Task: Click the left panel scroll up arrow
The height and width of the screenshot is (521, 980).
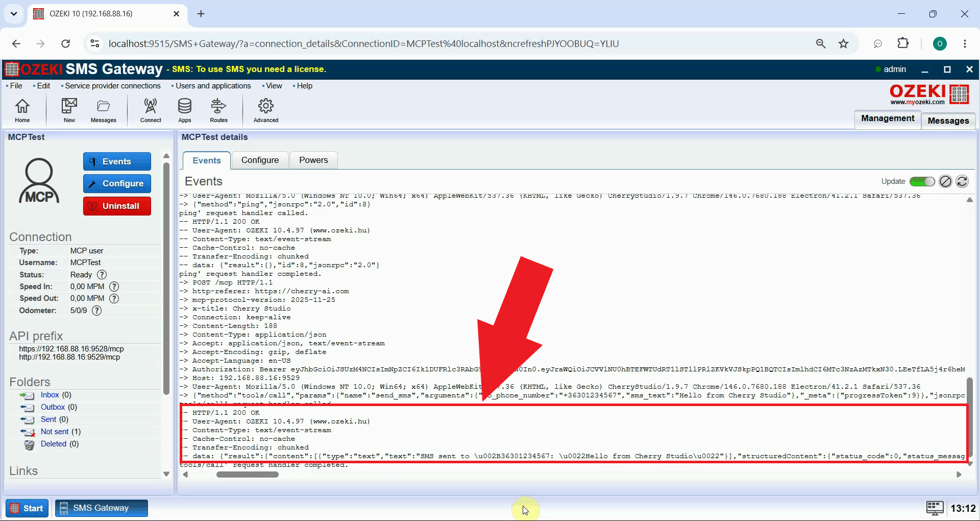Action: tap(166, 156)
